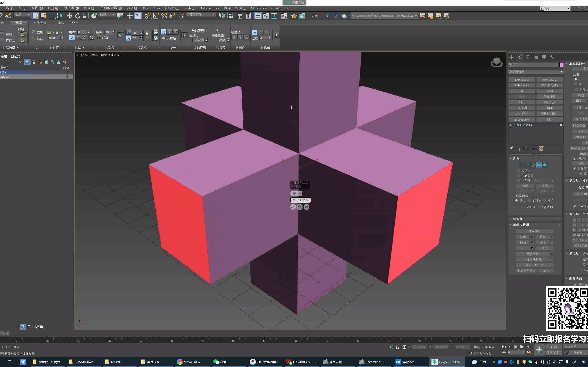The height and width of the screenshot is (367, 588).
Task: Click the pink Box001 object color swatch
Action: [561, 65]
